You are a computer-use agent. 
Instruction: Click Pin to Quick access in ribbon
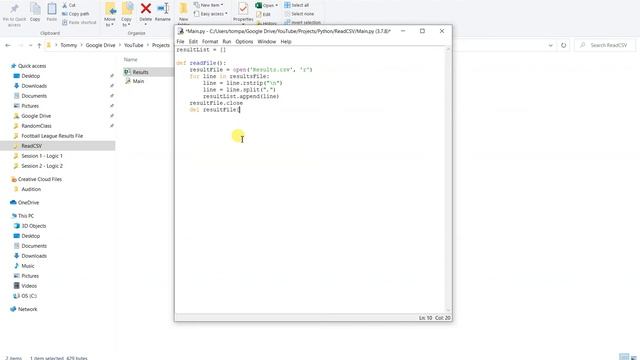pos(14,15)
